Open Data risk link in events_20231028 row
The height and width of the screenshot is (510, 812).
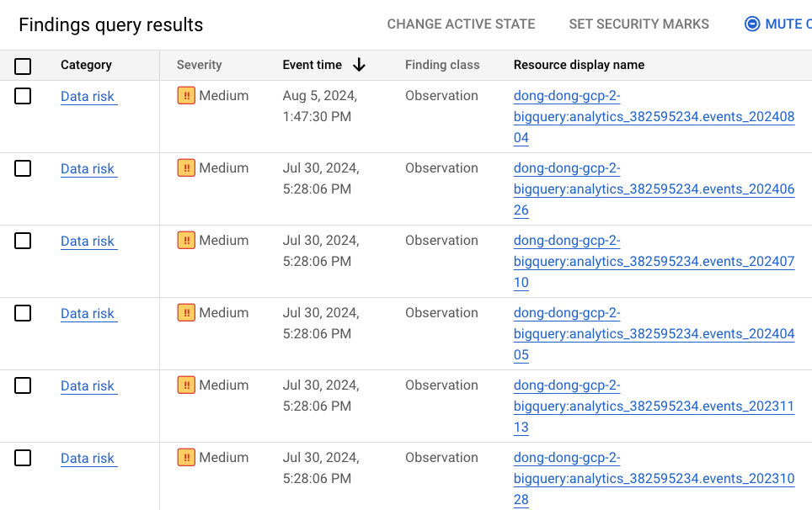(88, 459)
